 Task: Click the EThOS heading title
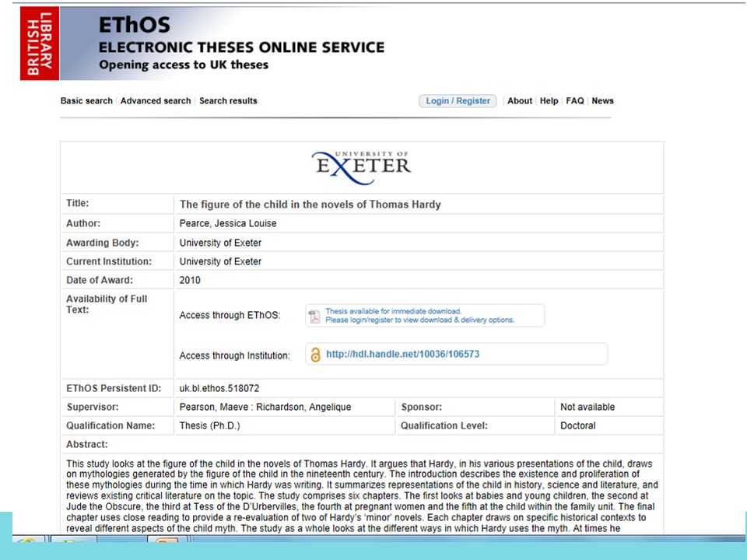pyautogui.click(x=135, y=25)
